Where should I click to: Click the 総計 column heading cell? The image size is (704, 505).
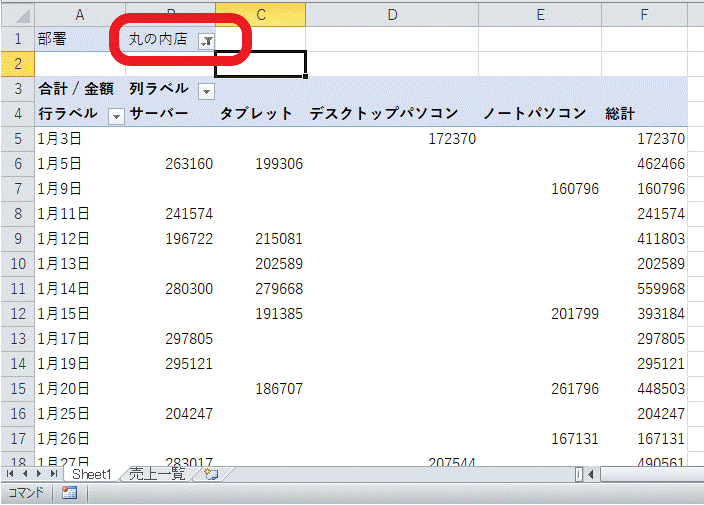coord(620,114)
